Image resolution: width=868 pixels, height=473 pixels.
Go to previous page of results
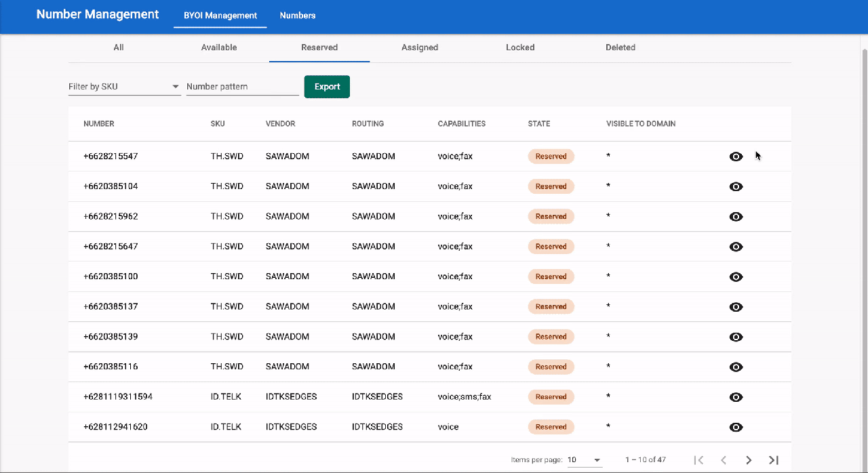pyautogui.click(x=724, y=460)
